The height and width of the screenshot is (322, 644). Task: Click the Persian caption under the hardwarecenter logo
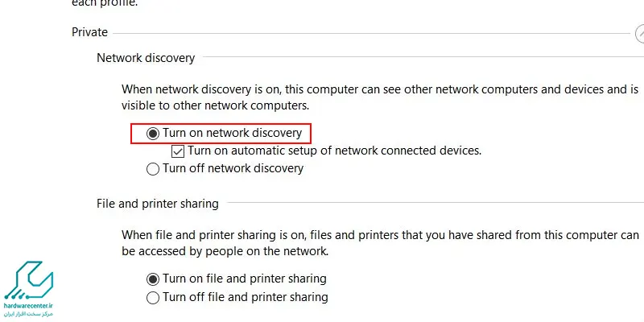click(x=28, y=314)
